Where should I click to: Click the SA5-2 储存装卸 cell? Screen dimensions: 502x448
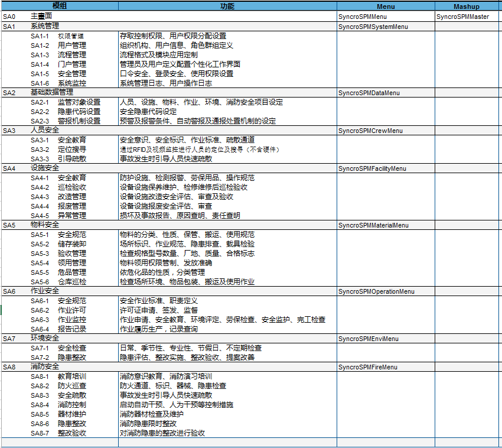click(60, 244)
